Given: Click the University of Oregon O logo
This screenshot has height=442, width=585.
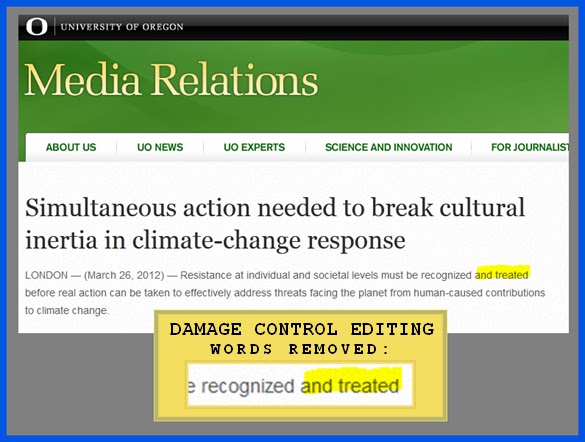Looking at the screenshot, I should click(x=37, y=27).
